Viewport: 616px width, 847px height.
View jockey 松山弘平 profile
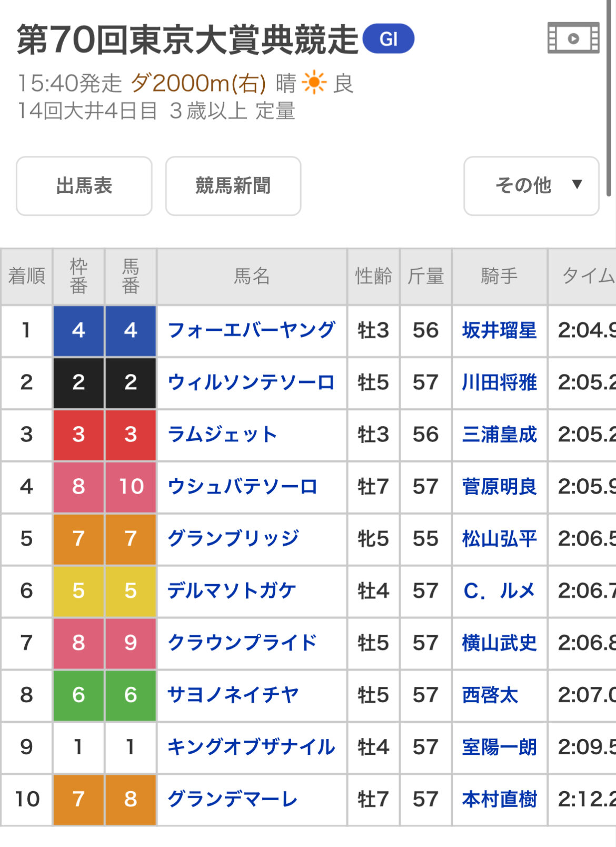pos(499,538)
